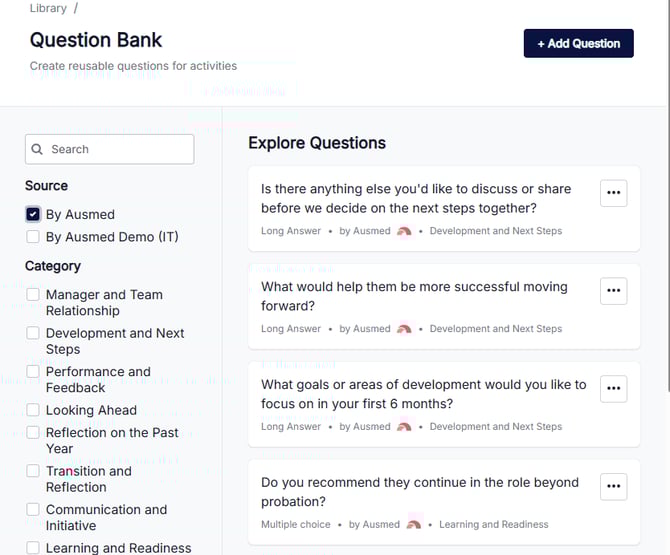Click Ausmed logo on probation question card
Screen dimensions: 670x555
click(414, 525)
